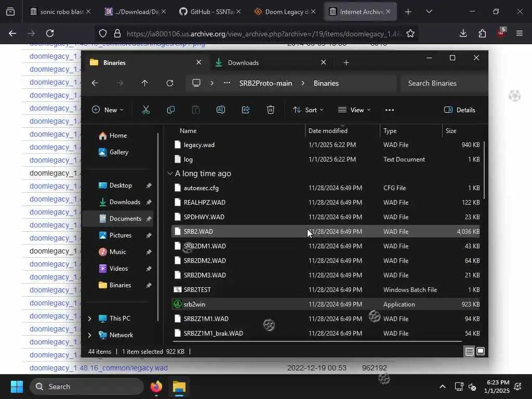Reload the Firefox page

[x=50, y=33]
